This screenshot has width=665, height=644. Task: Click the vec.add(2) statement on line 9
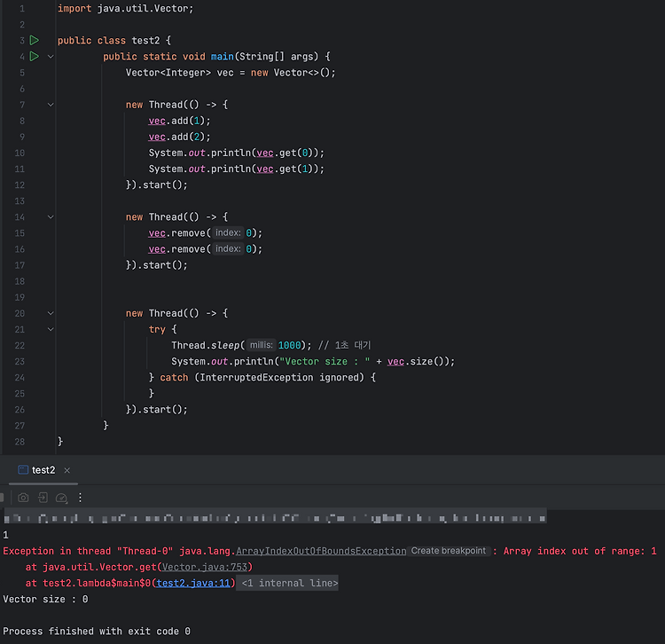click(x=179, y=137)
